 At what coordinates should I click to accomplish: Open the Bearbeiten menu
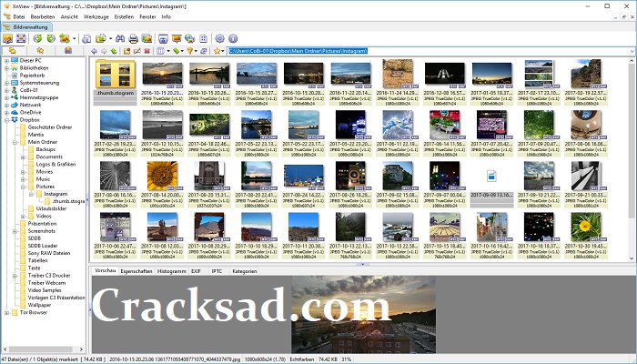(x=42, y=16)
